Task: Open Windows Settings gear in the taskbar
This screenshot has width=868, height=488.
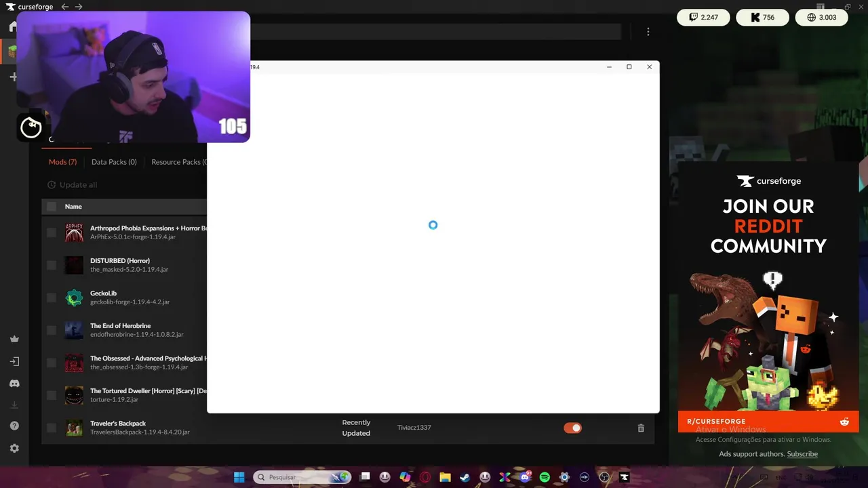Action: (564, 477)
